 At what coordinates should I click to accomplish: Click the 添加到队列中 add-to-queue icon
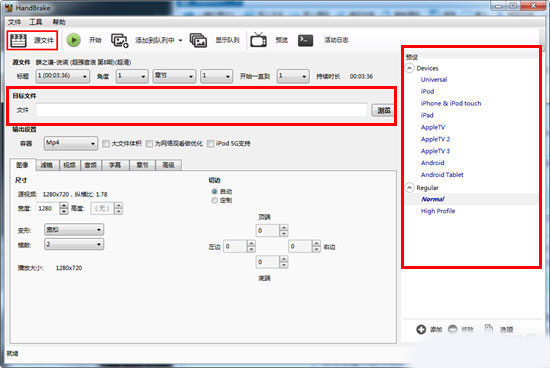coord(120,40)
